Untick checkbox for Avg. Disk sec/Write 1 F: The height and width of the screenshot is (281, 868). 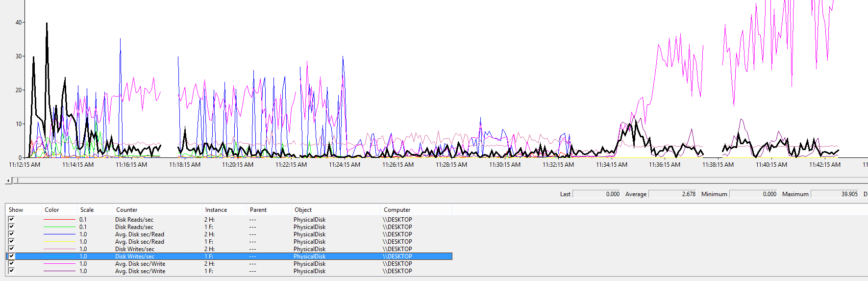(11, 271)
